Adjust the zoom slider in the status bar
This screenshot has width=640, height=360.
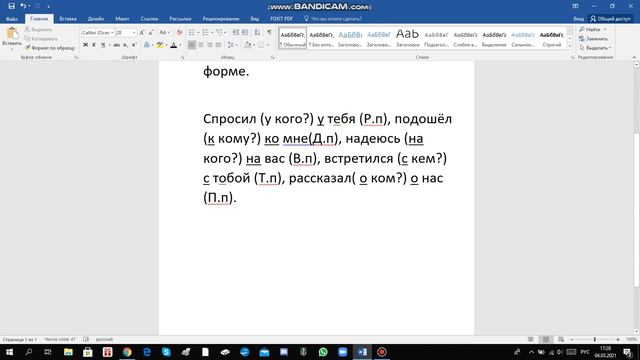pyautogui.click(x=595, y=339)
